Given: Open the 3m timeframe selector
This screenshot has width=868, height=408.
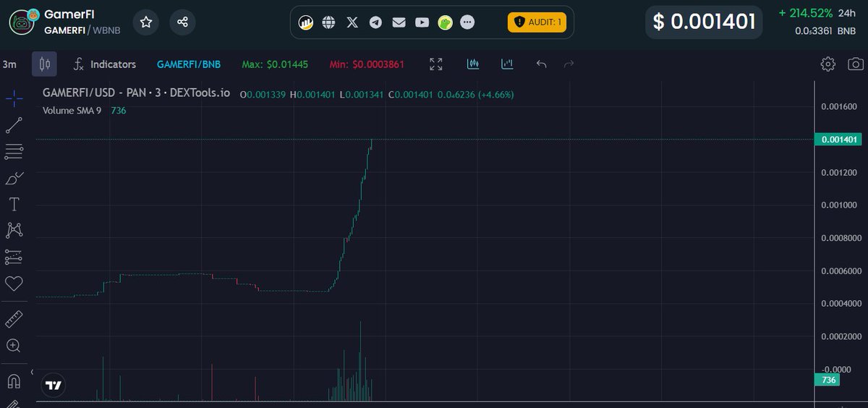Looking at the screenshot, I should (9, 64).
